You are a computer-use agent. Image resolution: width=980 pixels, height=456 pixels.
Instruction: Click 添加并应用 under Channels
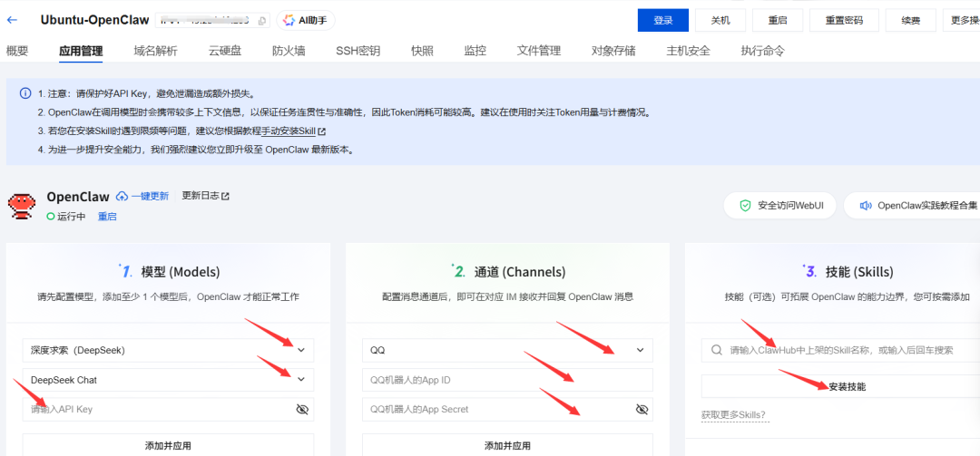507,445
